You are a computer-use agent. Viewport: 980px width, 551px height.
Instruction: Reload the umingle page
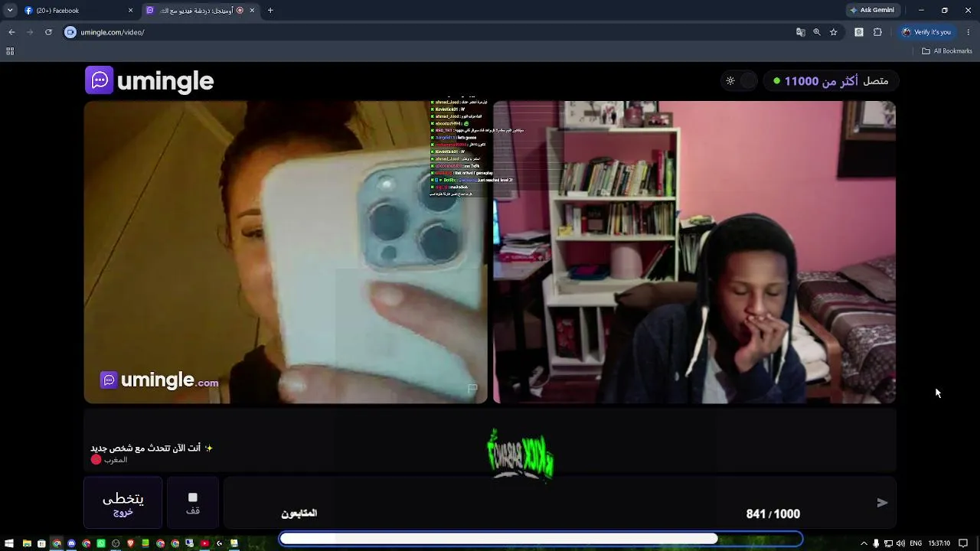click(48, 32)
